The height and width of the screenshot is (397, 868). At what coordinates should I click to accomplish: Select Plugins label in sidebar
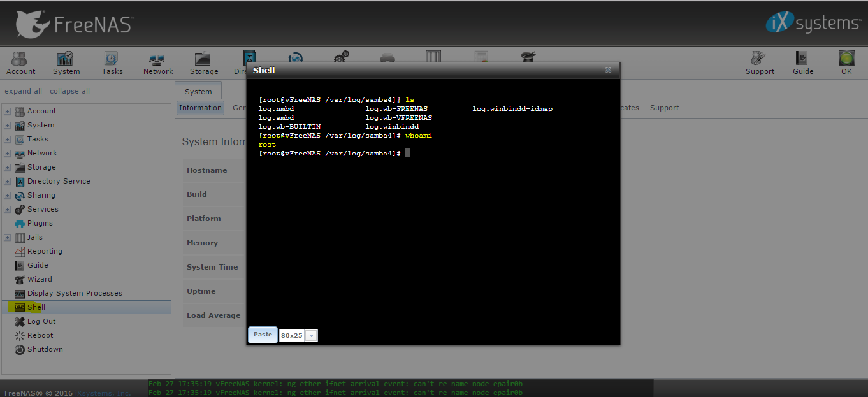40,223
